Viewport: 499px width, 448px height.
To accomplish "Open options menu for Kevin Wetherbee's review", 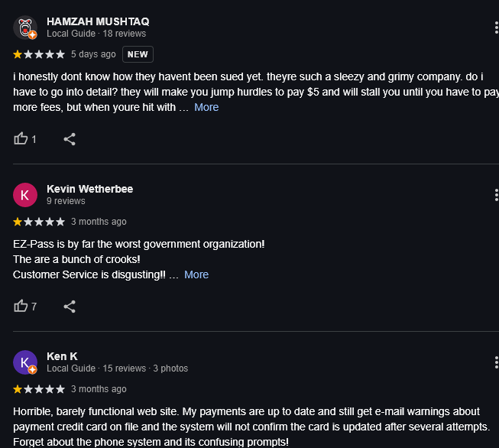I will point(496,195).
